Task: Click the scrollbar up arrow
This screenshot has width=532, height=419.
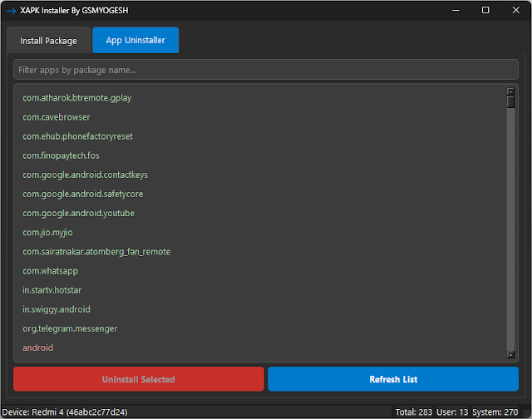Action: tap(510, 91)
